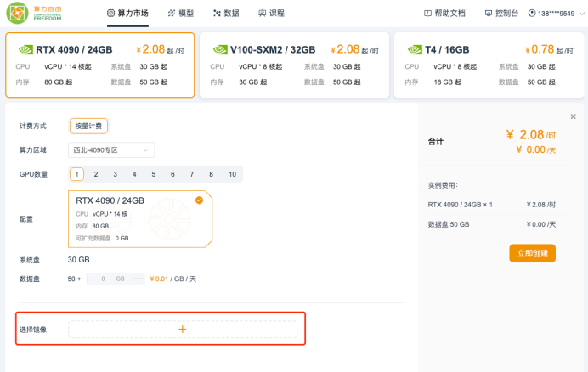Increase 数据盘 size with stepper arrow
588x372 pixels.
[x=139, y=276]
